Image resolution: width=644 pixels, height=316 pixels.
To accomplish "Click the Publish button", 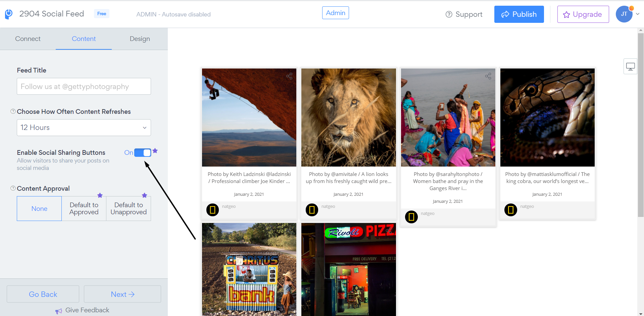I will point(519,14).
